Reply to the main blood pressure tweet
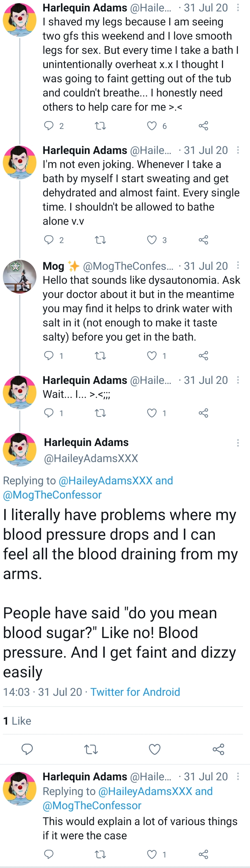The width and height of the screenshot is (250, 868). pos(27,749)
